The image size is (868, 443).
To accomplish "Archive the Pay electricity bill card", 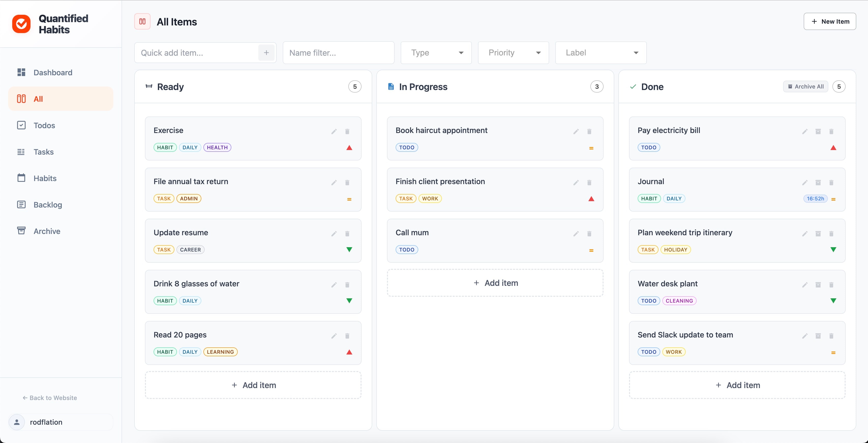I will coord(818,131).
